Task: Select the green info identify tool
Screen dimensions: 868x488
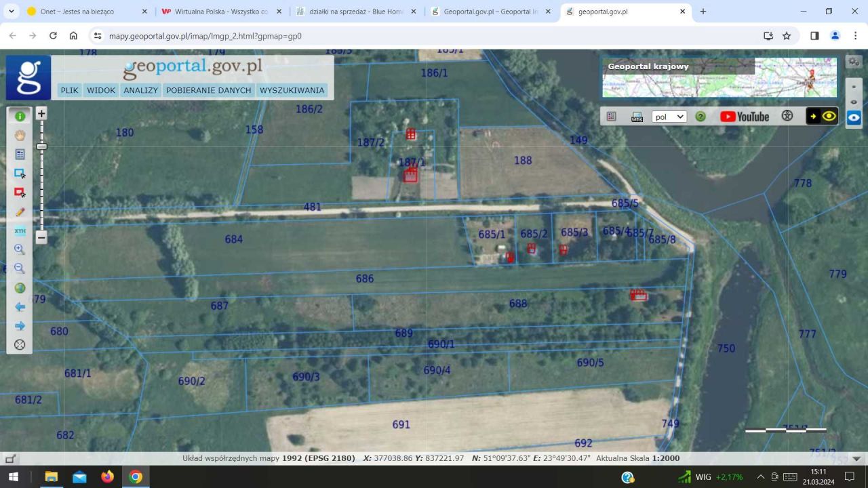Action: tap(20, 117)
